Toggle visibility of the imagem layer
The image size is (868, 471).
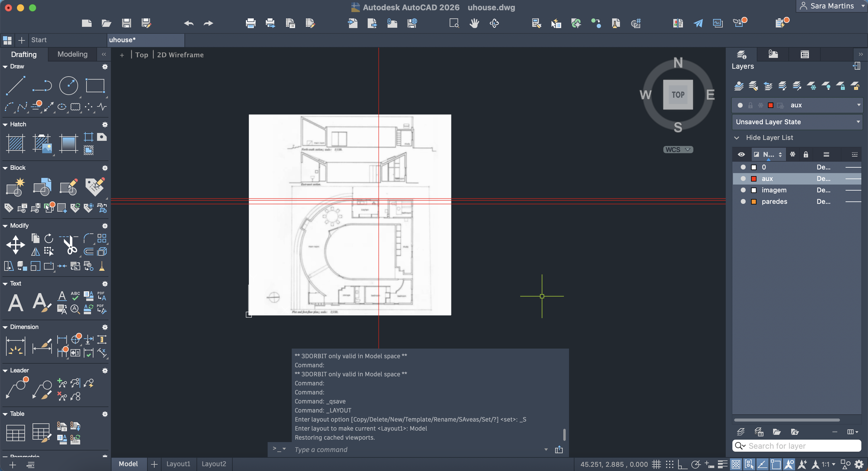(x=743, y=190)
